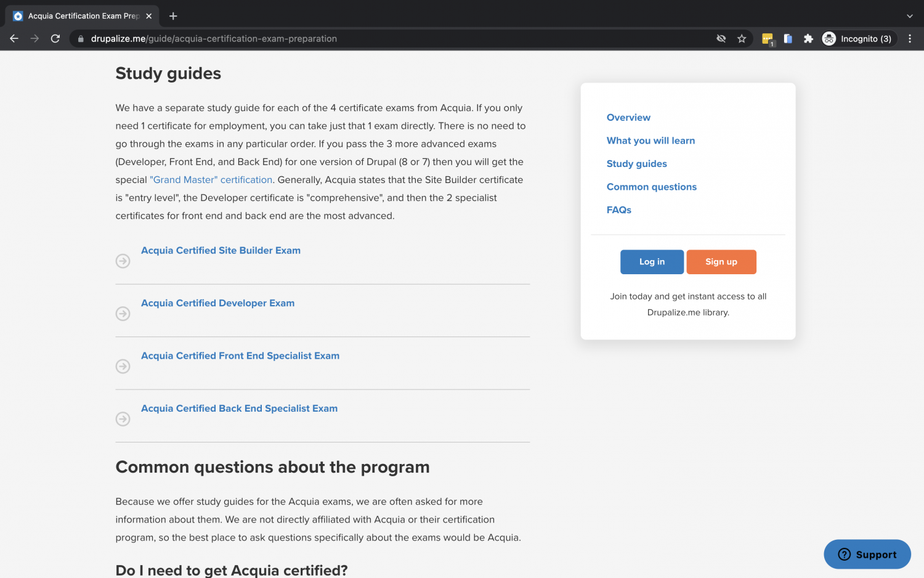The width and height of the screenshot is (924, 578).
Task: Navigate to FAQs via sidebar link
Action: point(618,210)
